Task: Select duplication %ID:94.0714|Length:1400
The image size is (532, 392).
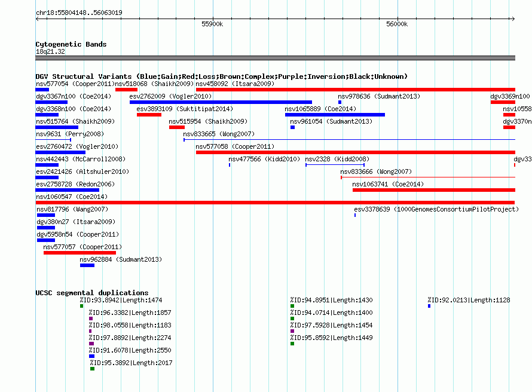Action: pos(331,313)
